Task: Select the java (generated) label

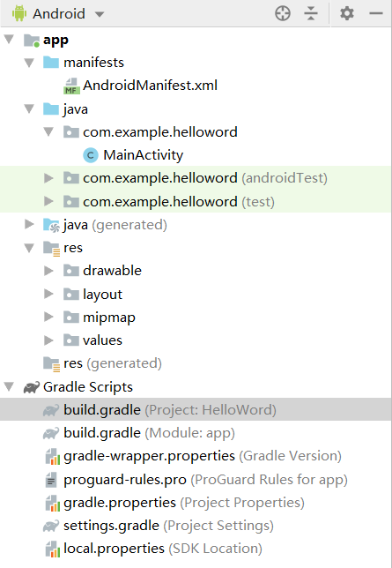Action: [115, 225]
